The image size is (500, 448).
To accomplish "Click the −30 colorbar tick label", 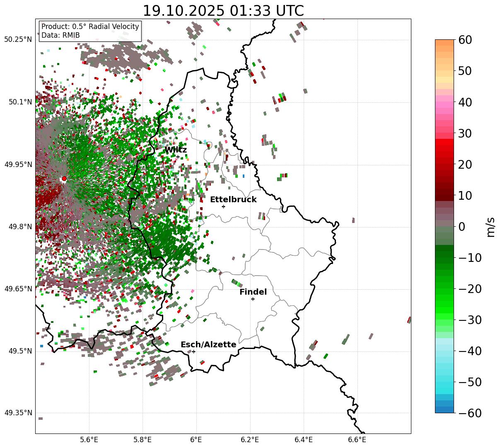I will [470, 320].
